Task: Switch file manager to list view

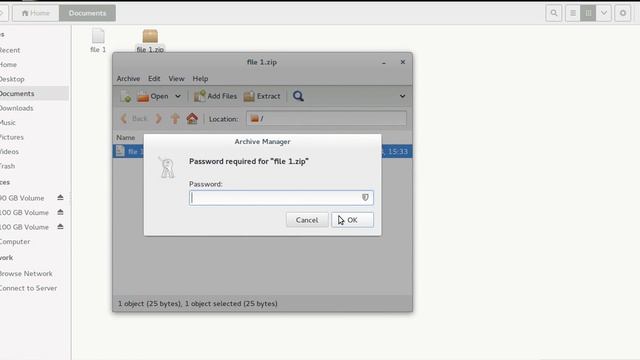Action: point(573,13)
